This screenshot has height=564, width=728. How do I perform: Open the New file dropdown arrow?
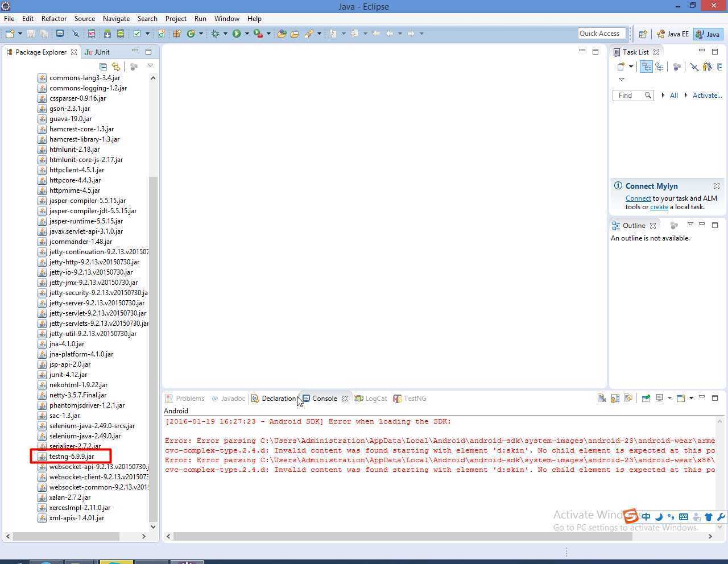click(20, 34)
